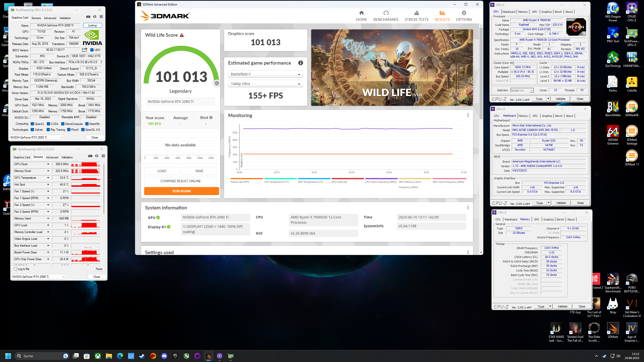Open the GPU selector dropdown in GPU-Z Sensors

[38, 277]
